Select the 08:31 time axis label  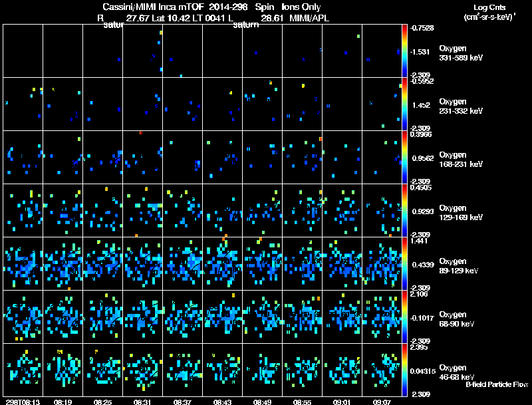tap(143, 402)
